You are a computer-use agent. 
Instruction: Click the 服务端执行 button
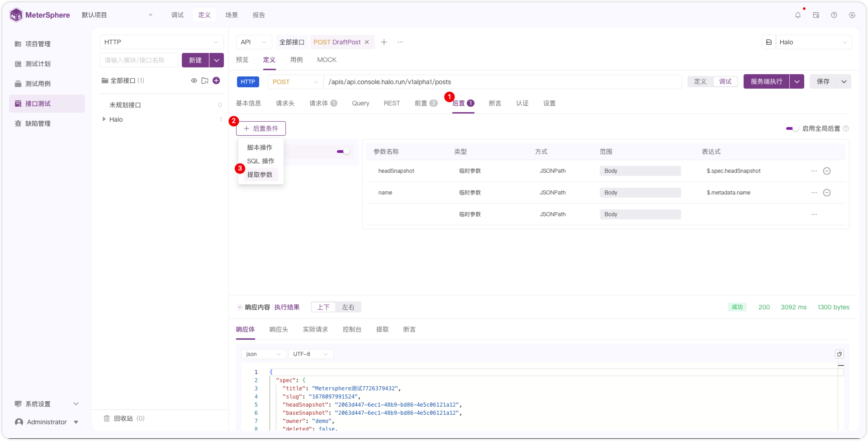pos(766,81)
